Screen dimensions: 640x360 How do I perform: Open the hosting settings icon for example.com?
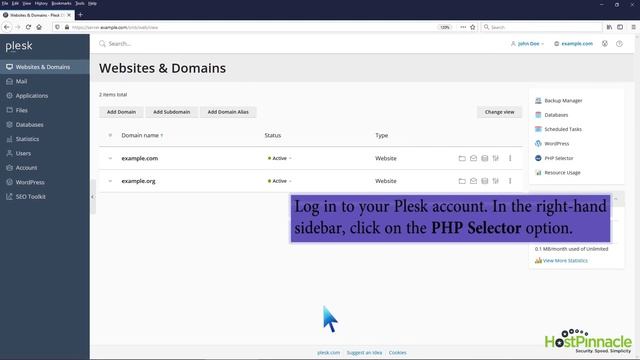tap(496, 158)
